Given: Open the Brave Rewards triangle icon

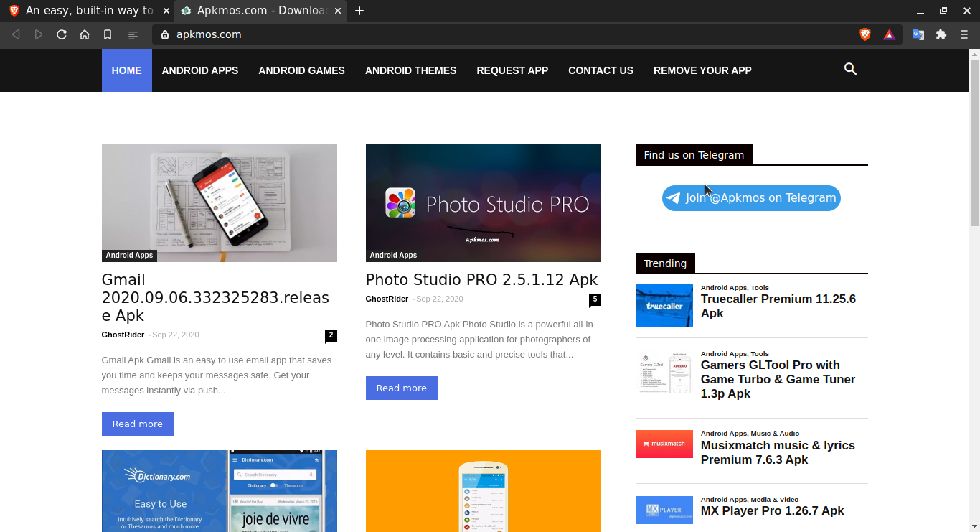Looking at the screenshot, I should (x=889, y=34).
